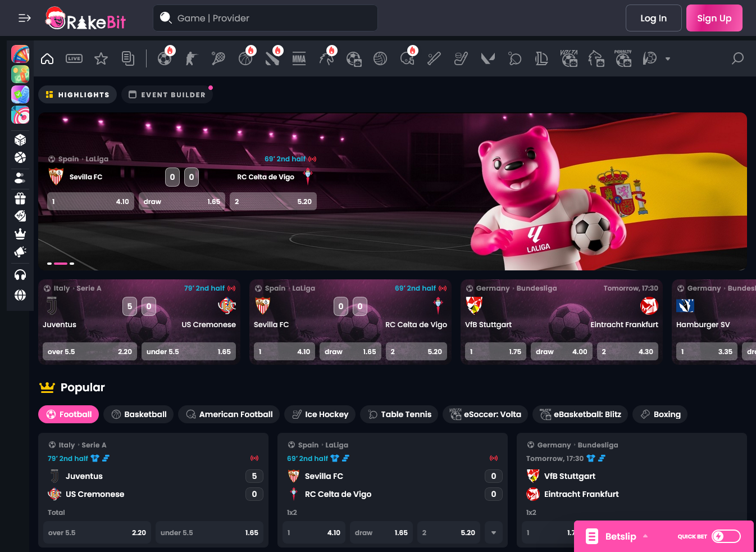Pick VfB Stuttgart win at 1.75
The width and height of the screenshot is (756, 552).
tap(495, 351)
